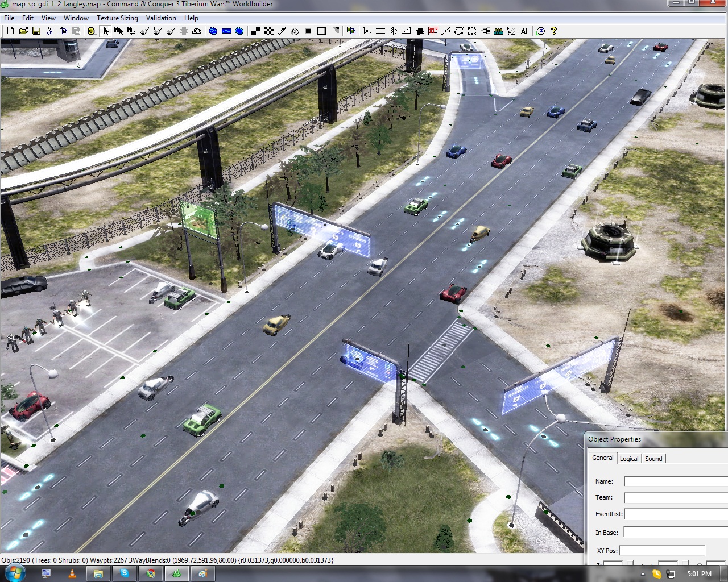The image size is (728, 582).
Task: Click the red fence/build list tool icon
Action: click(433, 31)
